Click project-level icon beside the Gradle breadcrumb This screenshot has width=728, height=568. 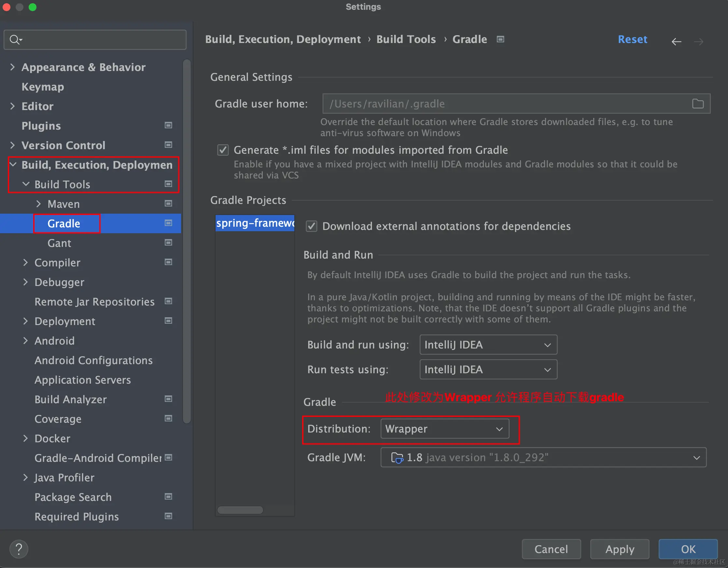[x=500, y=39]
